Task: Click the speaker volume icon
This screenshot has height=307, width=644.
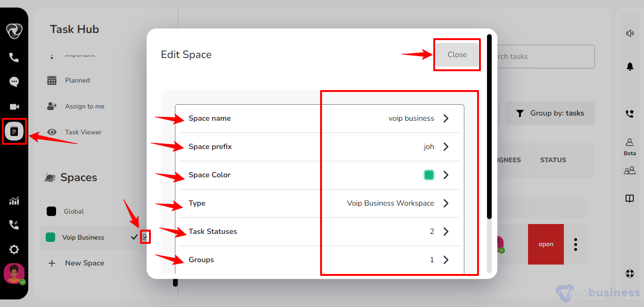Action: pyautogui.click(x=630, y=33)
